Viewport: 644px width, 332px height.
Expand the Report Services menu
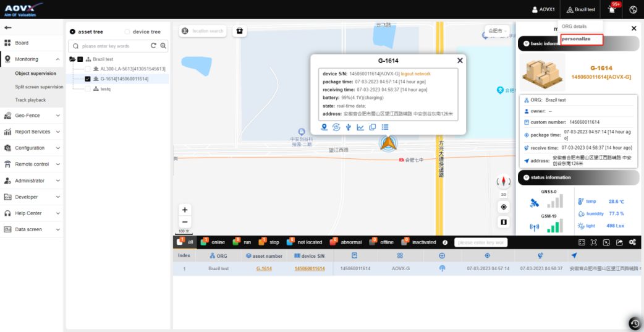(x=32, y=132)
